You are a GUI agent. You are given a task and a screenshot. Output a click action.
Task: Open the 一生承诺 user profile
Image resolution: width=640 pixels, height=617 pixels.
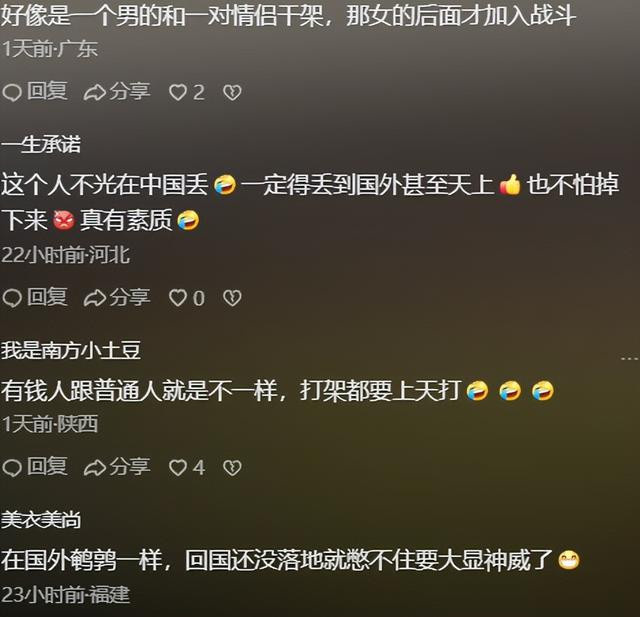click(x=41, y=144)
